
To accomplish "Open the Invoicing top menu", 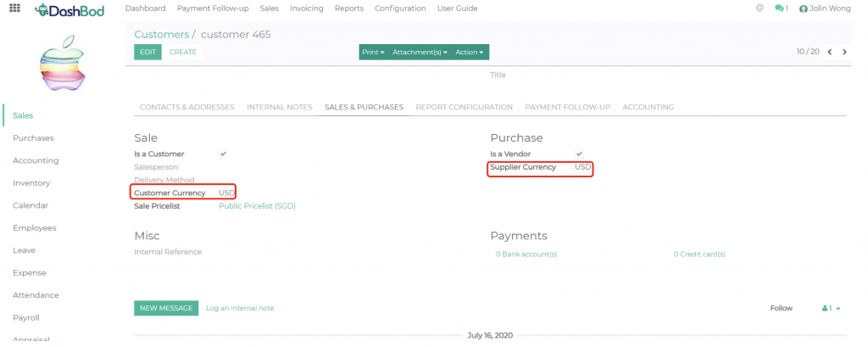I will [x=306, y=8].
